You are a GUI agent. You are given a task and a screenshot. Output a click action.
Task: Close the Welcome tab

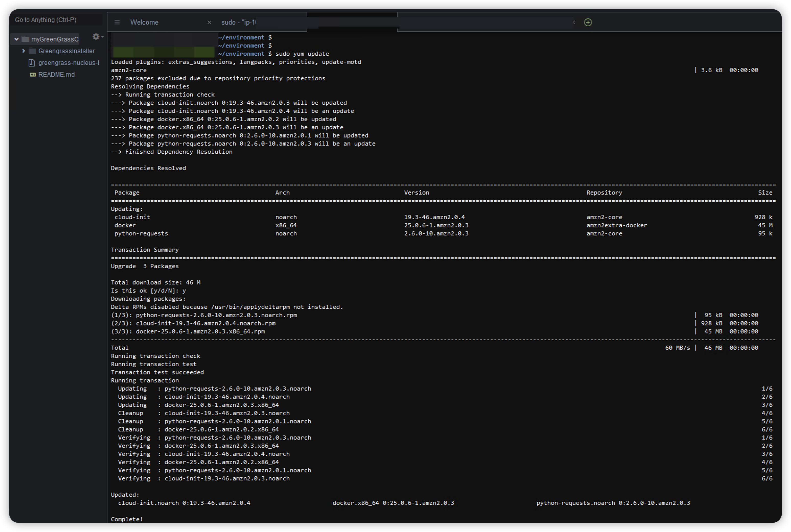(x=209, y=22)
